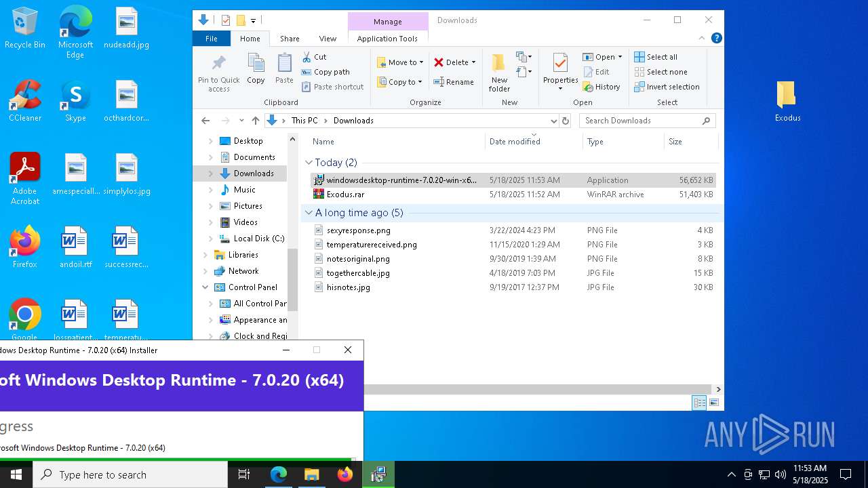The width and height of the screenshot is (868, 488).
Task: Sort by Date modified column
Action: click(x=534, y=142)
